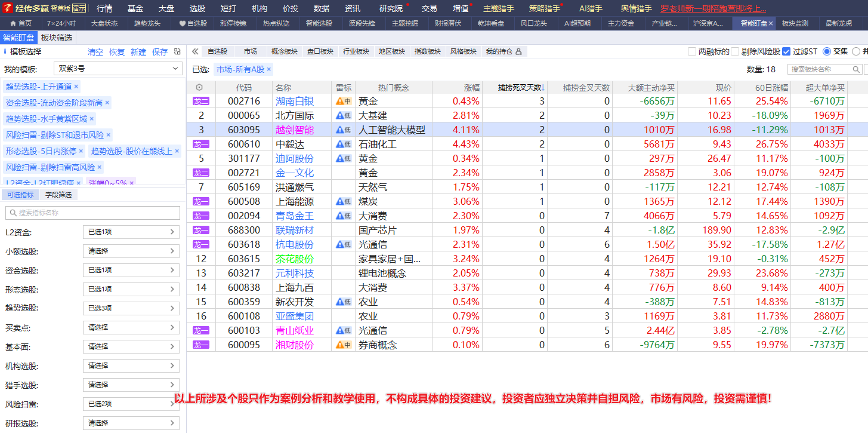Click the 雷标 low-risk icon for 北方国际
Image resolution: width=868 pixels, height=433 pixels.
(344, 116)
